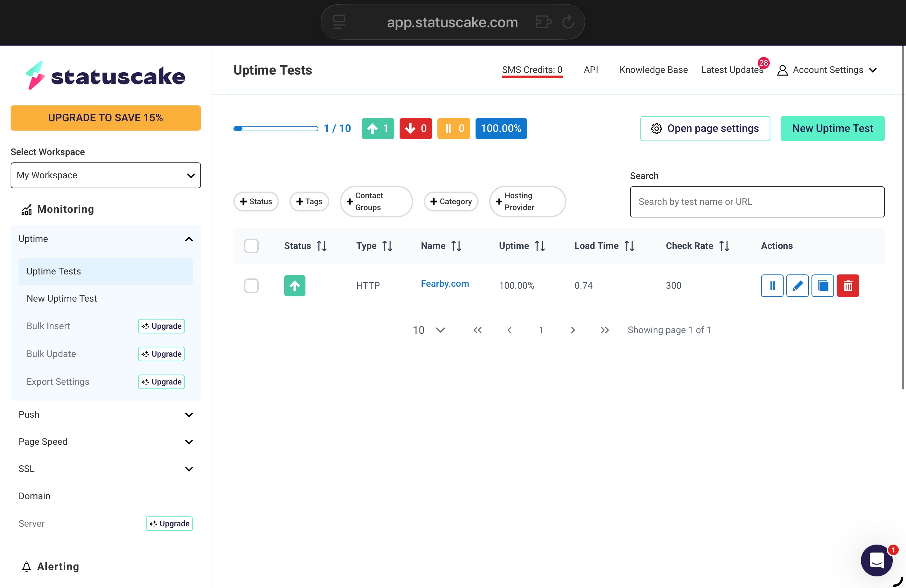Add a Status filter
This screenshot has width=906, height=588.
pos(256,201)
